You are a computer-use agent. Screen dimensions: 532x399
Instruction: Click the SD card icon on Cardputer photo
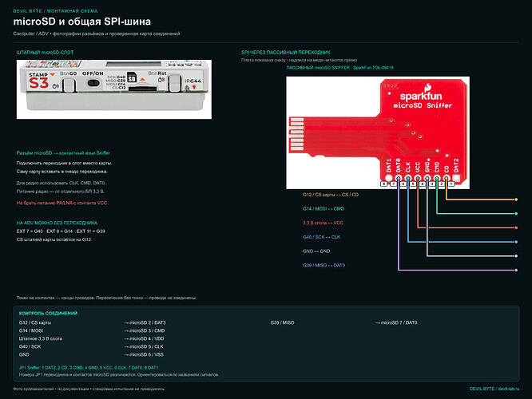coord(132,78)
